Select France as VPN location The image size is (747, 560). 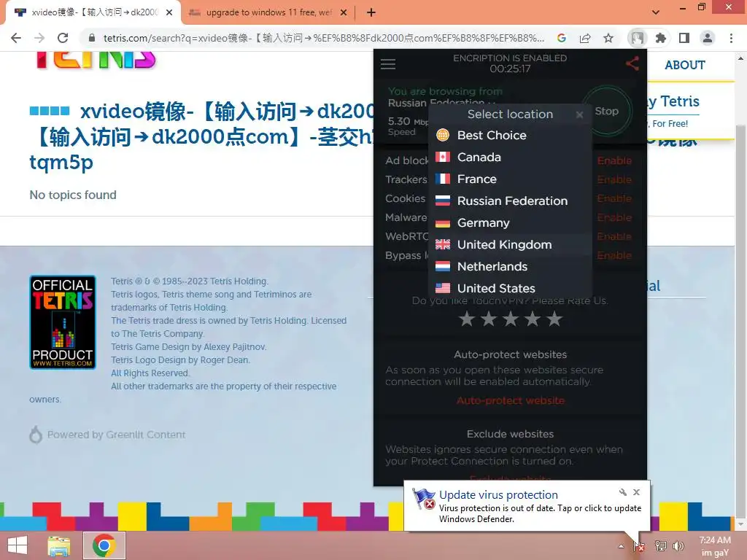click(x=510, y=179)
